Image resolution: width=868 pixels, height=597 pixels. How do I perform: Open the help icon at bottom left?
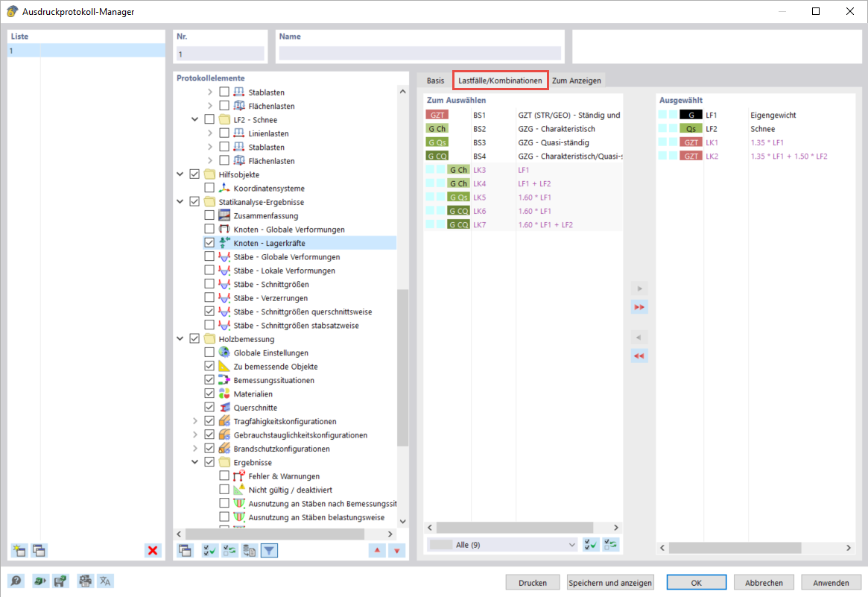coord(16,581)
